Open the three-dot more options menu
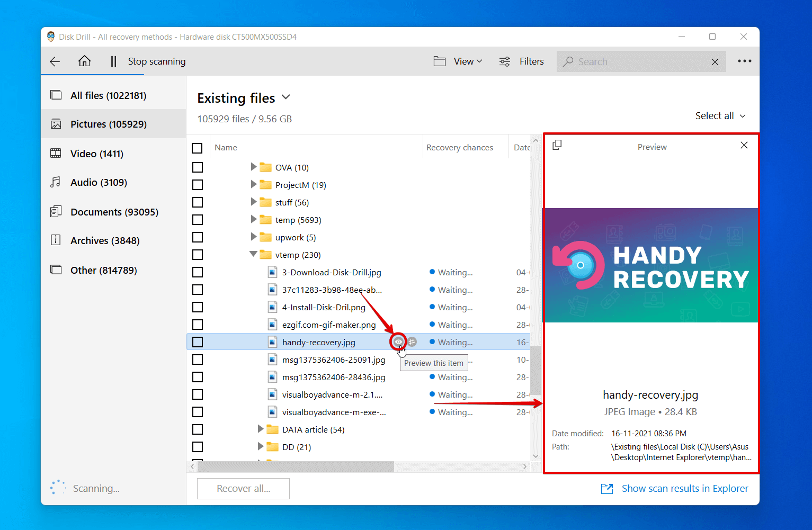Image resolution: width=812 pixels, height=530 pixels. [x=744, y=61]
